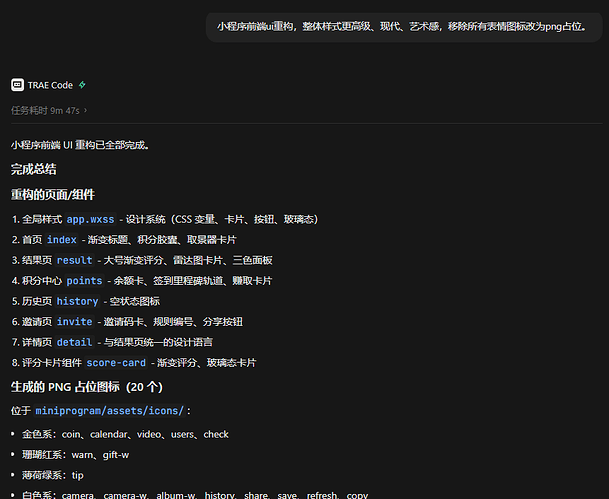Click the user prompt message bubble
609x499 pixels.
coord(404,27)
